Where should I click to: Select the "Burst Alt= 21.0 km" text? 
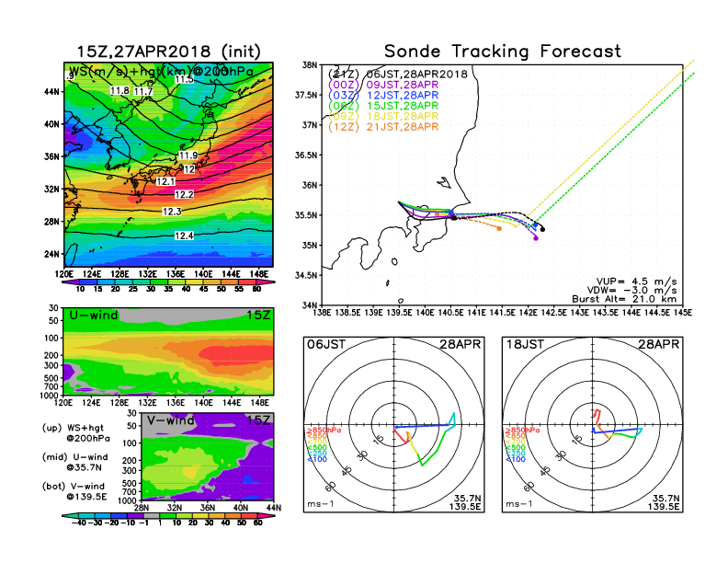tap(624, 299)
